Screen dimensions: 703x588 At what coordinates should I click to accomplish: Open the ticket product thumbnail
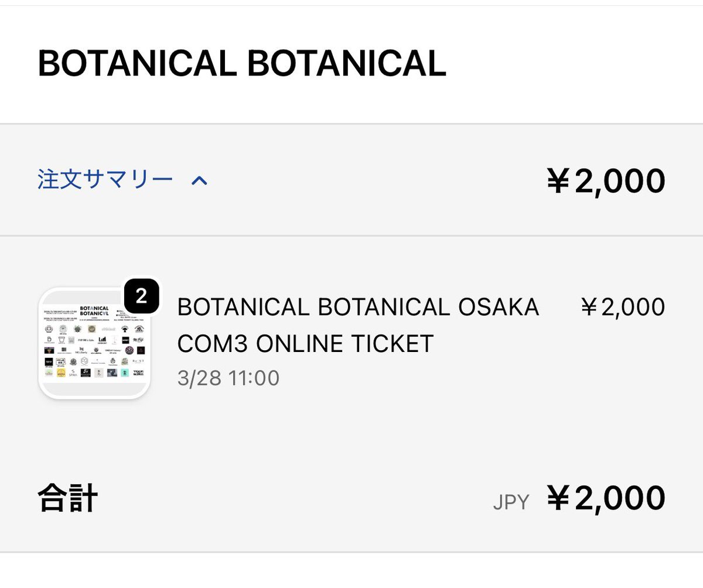pos(94,344)
